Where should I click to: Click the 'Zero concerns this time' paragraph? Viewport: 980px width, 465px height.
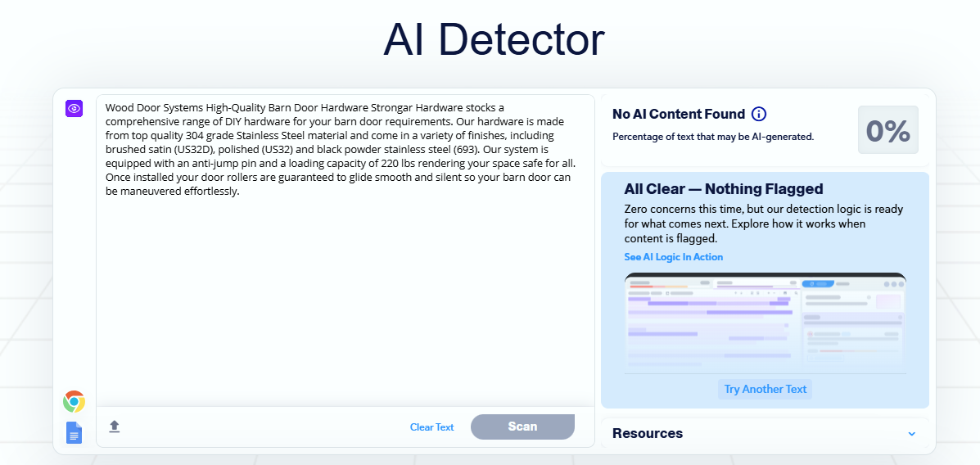764,223
